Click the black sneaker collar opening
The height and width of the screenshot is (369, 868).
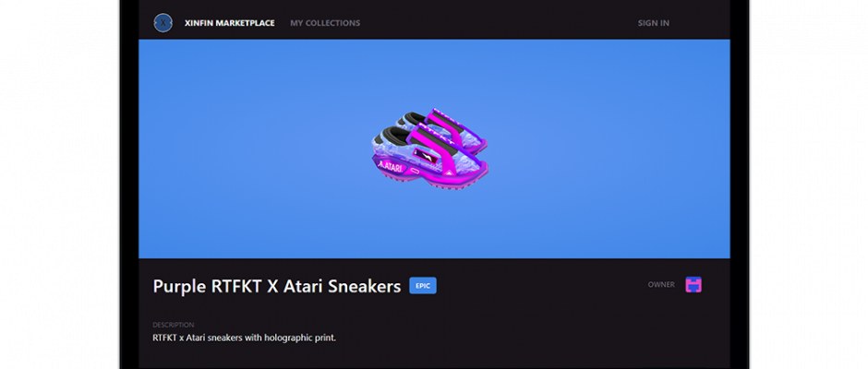pyautogui.click(x=392, y=134)
